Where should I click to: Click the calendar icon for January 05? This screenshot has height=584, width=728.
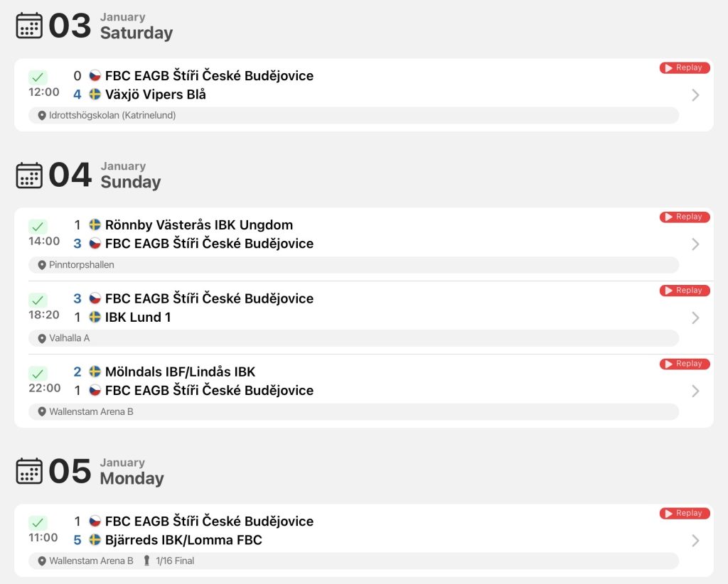coord(29,471)
